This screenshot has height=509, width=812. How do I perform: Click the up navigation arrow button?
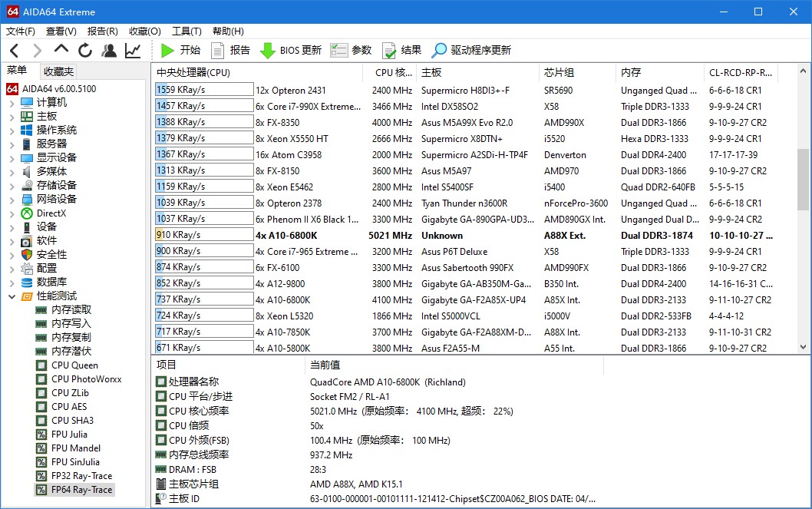[x=60, y=51]
